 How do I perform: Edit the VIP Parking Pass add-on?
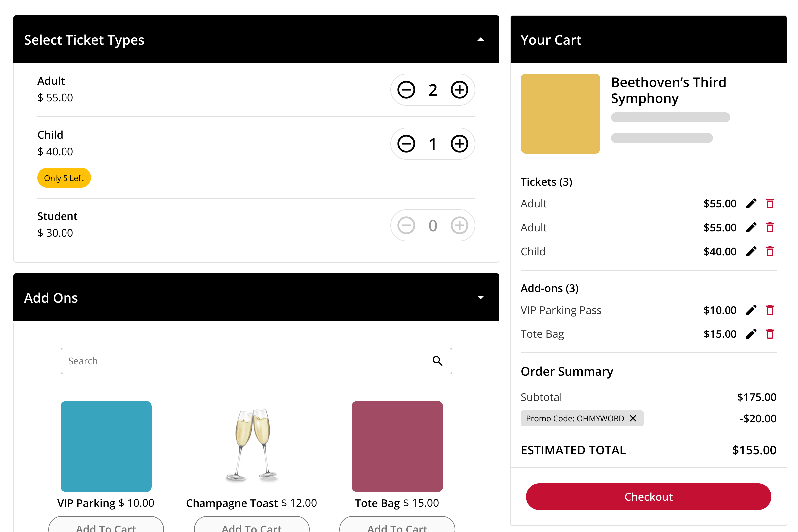(x=751, y=310)
